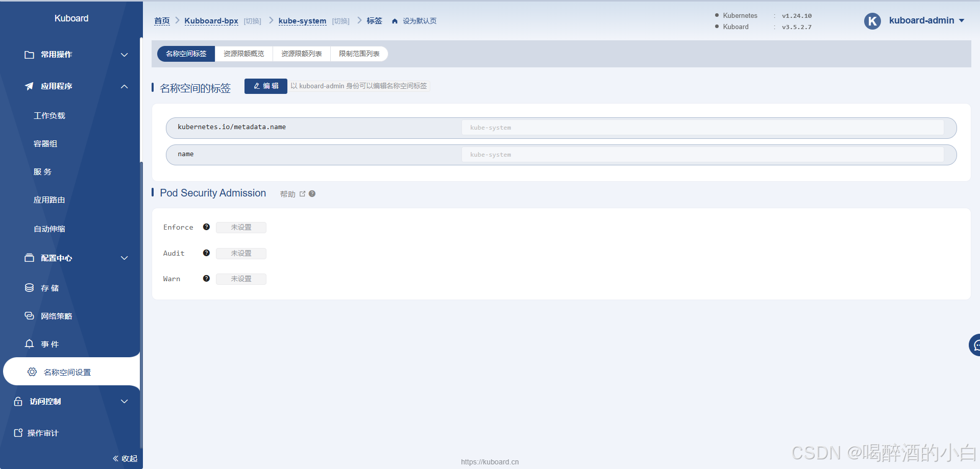The width and height of the screenshot is (980, 469).
Task: Expand the 访问控制 sidebar section
Action: point(124,402)
